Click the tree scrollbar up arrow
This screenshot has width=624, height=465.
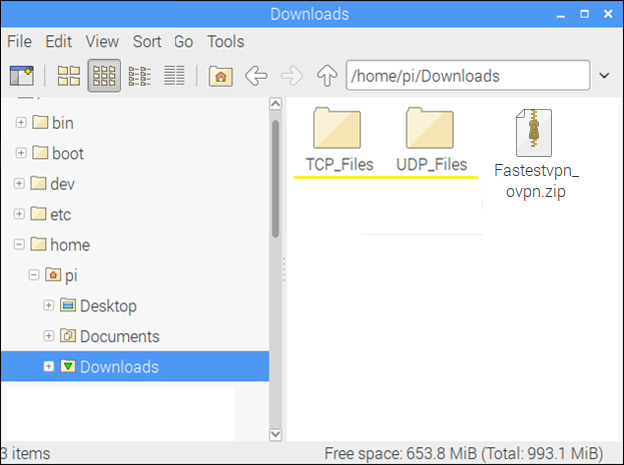click(275, 104)
